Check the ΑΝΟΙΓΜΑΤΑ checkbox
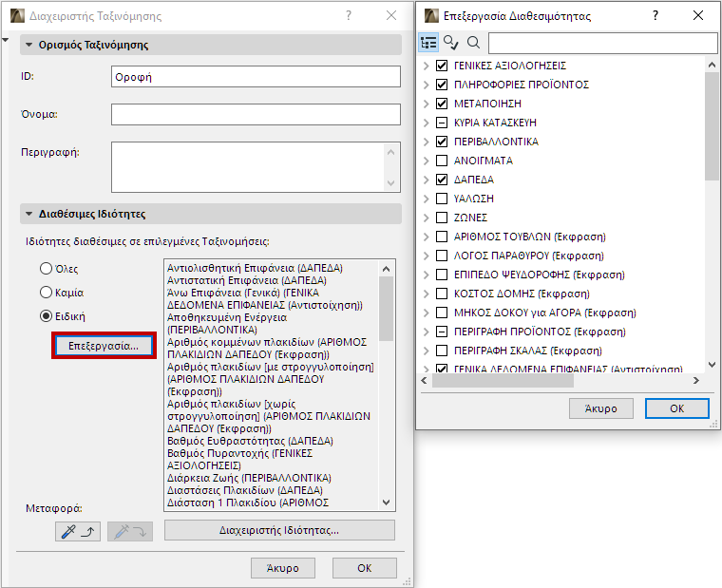 [442, 161]
